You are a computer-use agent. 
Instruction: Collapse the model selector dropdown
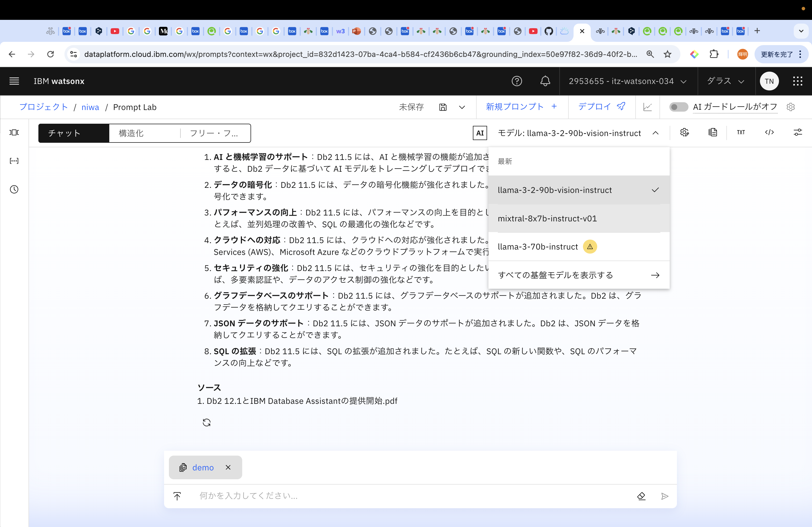point(655,133)
